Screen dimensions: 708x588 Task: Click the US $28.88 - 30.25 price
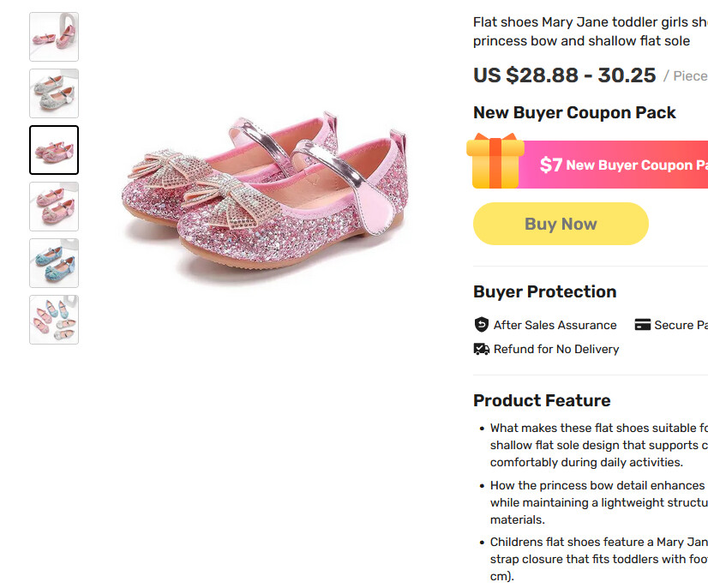[x=565, y=75]
